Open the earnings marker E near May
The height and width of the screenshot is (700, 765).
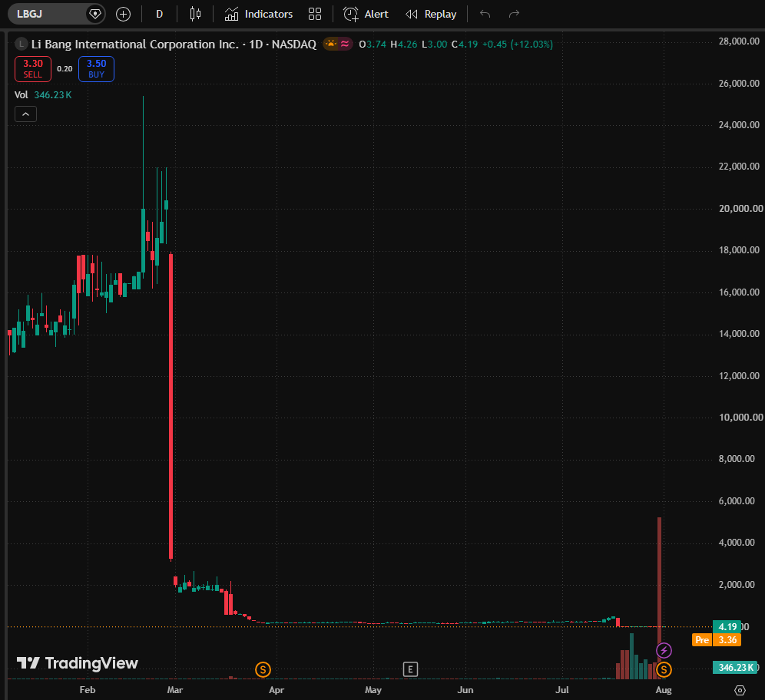point(410,669)
